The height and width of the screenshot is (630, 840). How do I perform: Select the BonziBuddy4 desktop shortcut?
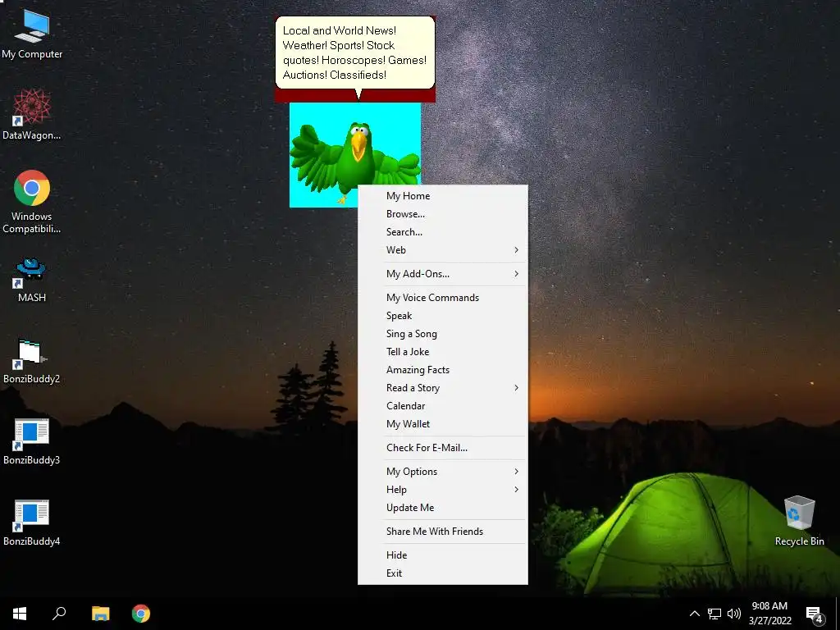click(32, 523)
